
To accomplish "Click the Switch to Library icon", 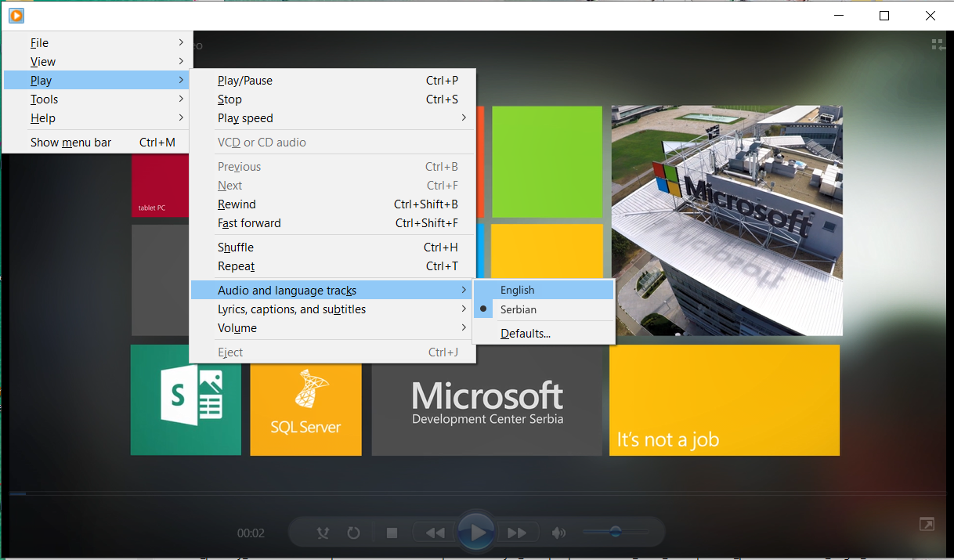I will [x=938, y=45].
